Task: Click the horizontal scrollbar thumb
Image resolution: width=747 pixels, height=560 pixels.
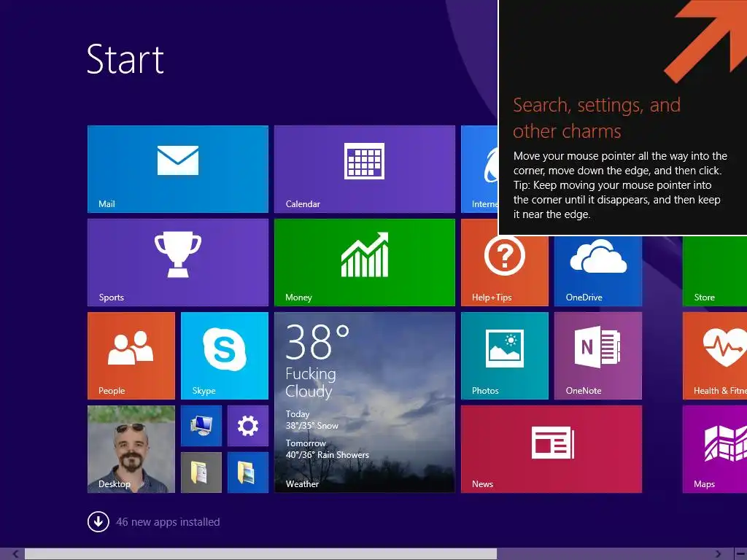Action: point(260,554)
